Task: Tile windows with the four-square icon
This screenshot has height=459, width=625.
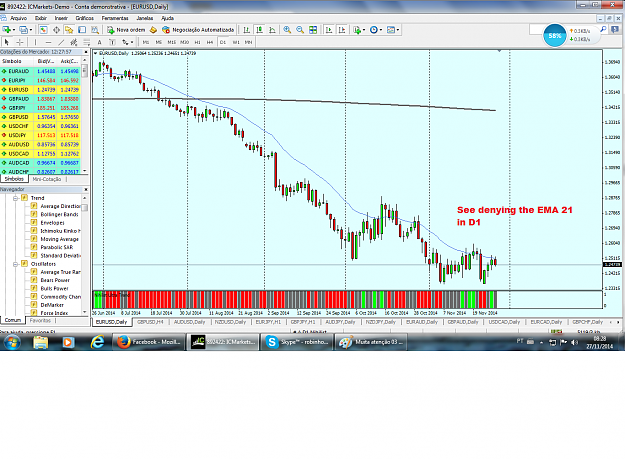Action: (313, 30)
